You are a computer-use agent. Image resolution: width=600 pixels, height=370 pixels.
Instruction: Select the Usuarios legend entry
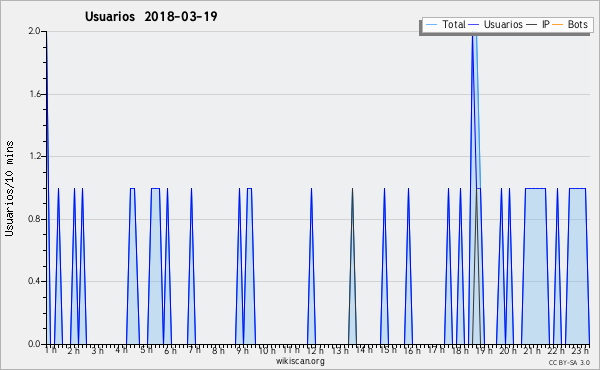tap(496, 24)
